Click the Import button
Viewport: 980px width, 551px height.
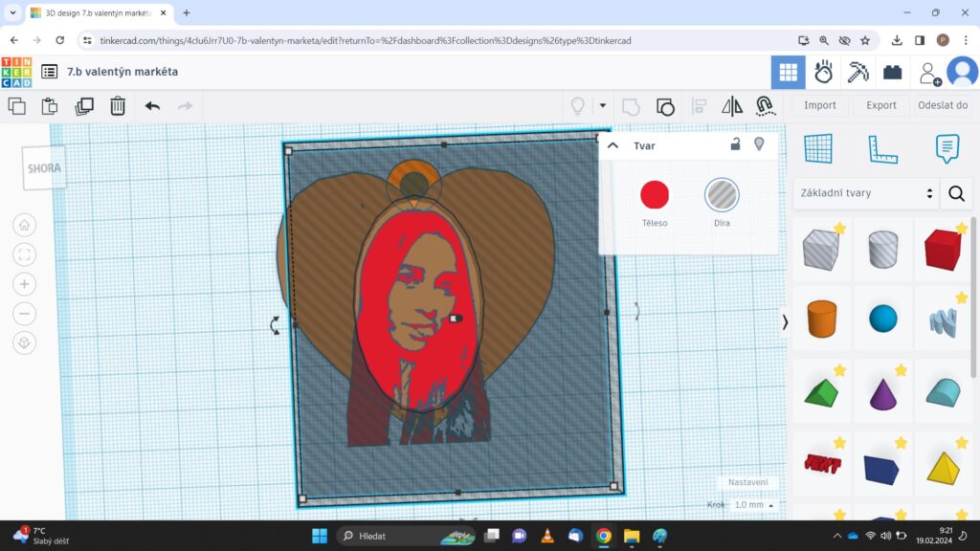click(x=820, y=105)
